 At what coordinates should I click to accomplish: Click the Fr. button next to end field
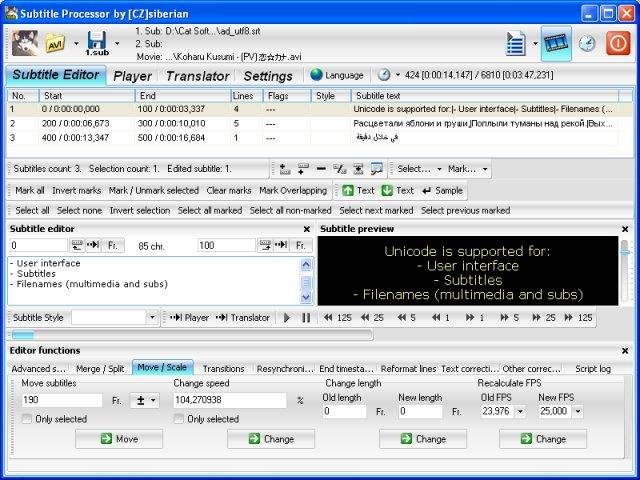pos(301,245)
